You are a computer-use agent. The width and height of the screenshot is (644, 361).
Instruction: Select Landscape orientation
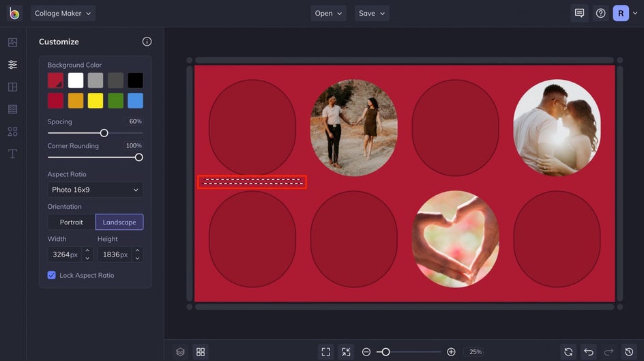click(119, 222)
